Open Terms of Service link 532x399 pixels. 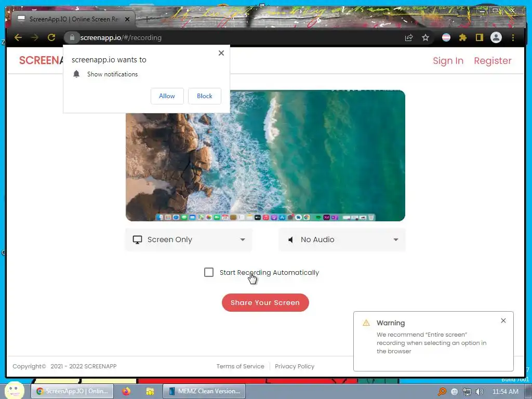[240, 366]
